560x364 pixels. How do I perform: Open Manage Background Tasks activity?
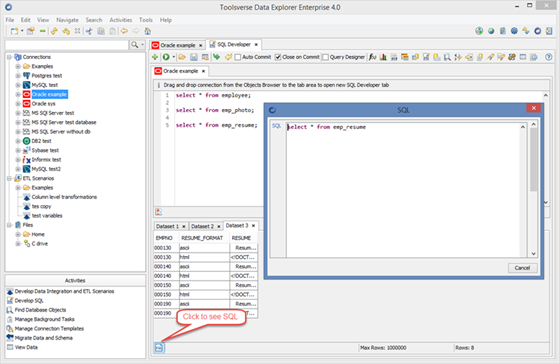tap(45, 319)
